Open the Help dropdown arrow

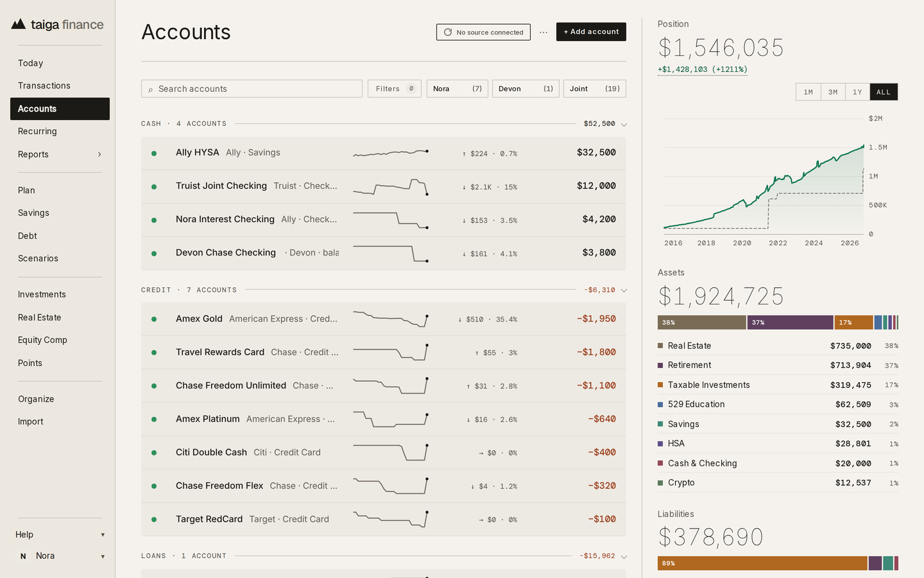pyautogui.click(x=103, y=535)
